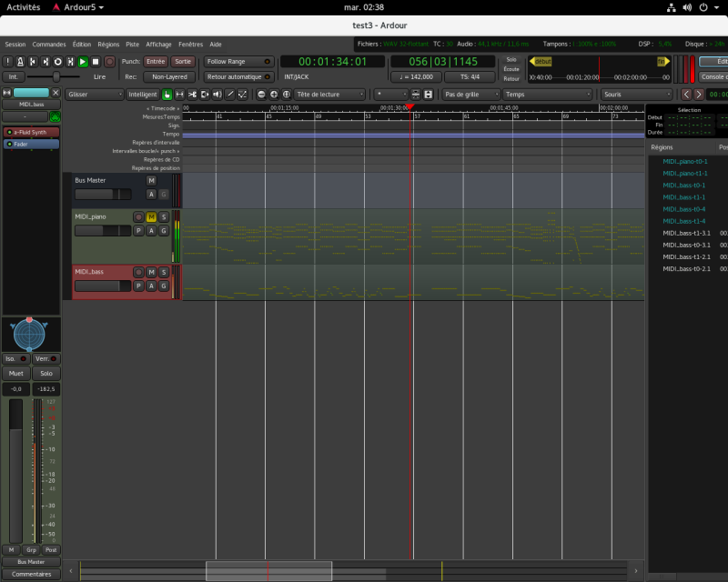
Task: Open the Non-Layered record mode dropdown
Action: pos(169,77)
